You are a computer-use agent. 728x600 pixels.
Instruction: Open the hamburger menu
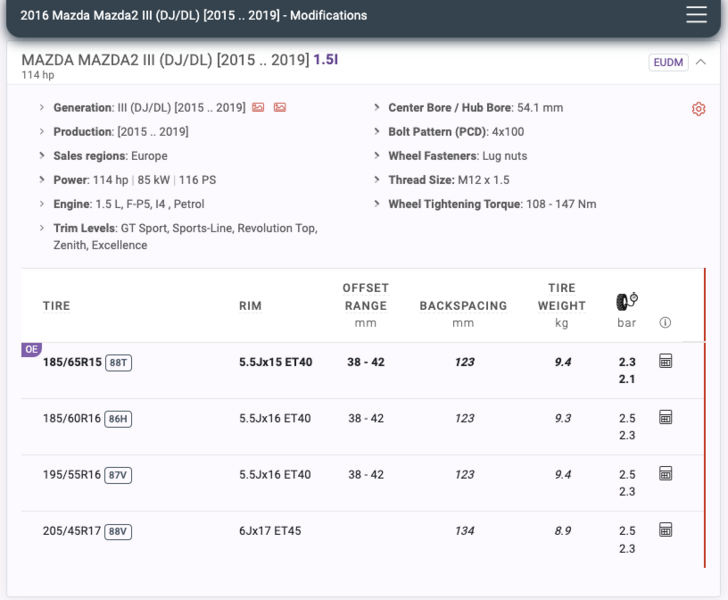(696, 15)
